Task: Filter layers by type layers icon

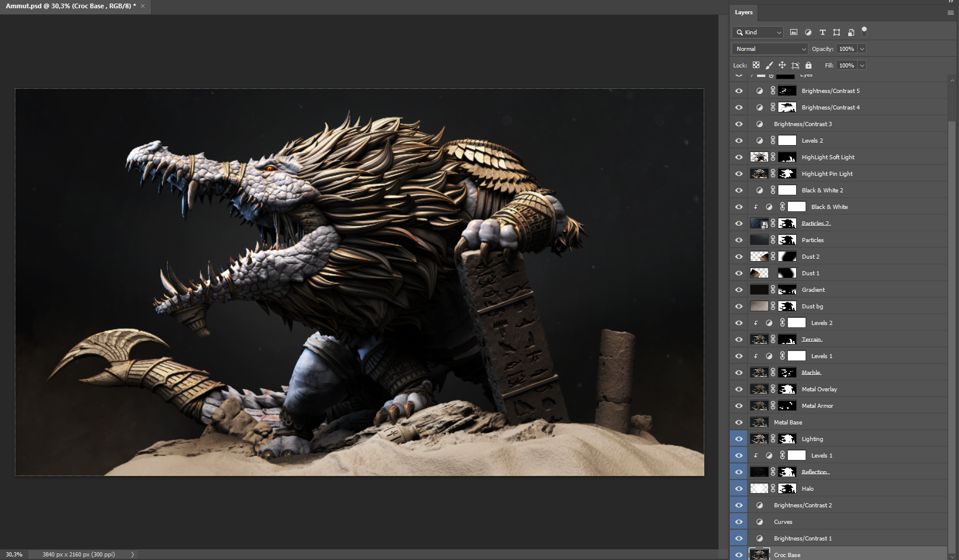Action: [822, 33]
